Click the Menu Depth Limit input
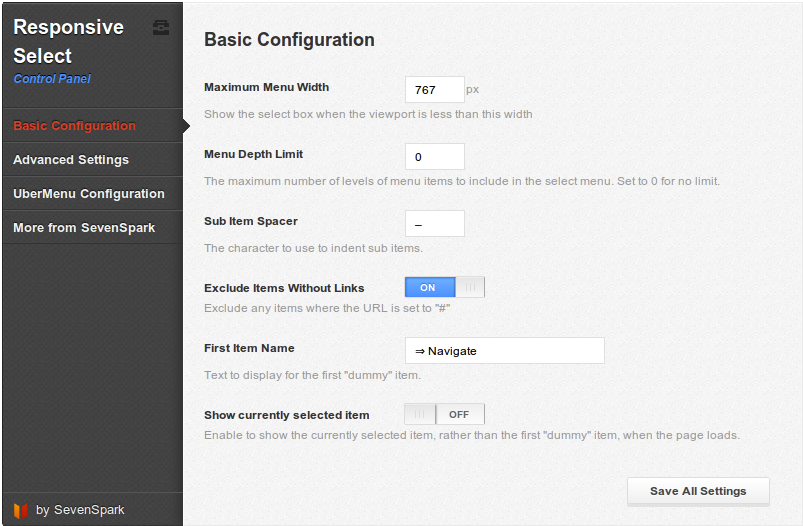 coord(435,157)
